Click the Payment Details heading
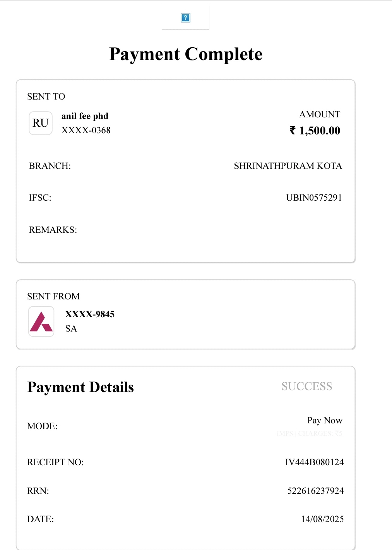The height and width of the screenshot is (550, 392). click(80, 387)
